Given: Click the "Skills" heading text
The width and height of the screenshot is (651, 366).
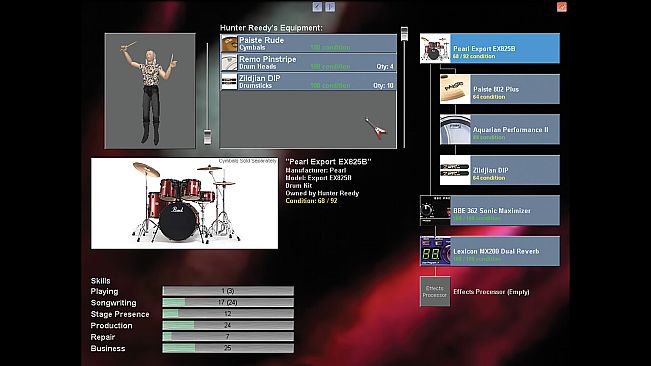Looking at the screenshot, I should [100, 281].
